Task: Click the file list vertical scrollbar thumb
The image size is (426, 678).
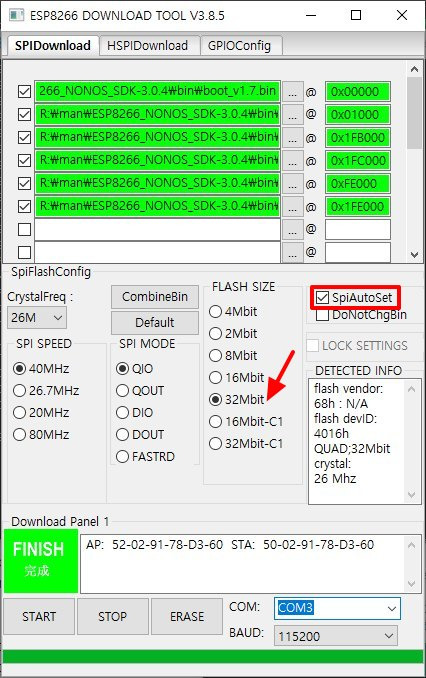Action: 414,113
